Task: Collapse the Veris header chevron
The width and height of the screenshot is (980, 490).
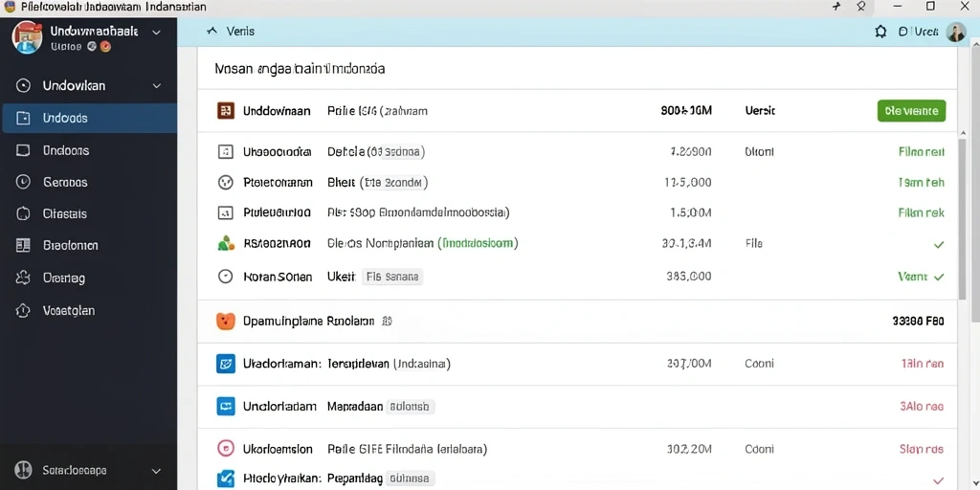Action: point(212,31)
